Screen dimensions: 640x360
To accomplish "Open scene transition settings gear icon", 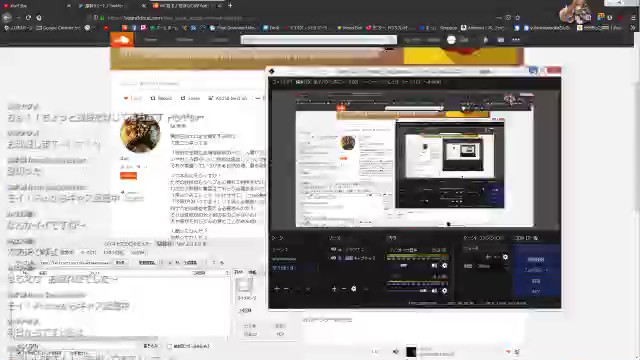I will [505, 257].
